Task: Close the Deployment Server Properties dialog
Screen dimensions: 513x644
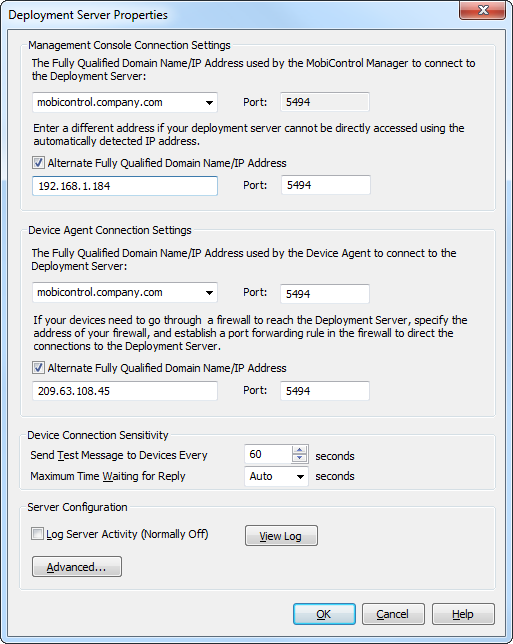Action: (x=483, y=10)
